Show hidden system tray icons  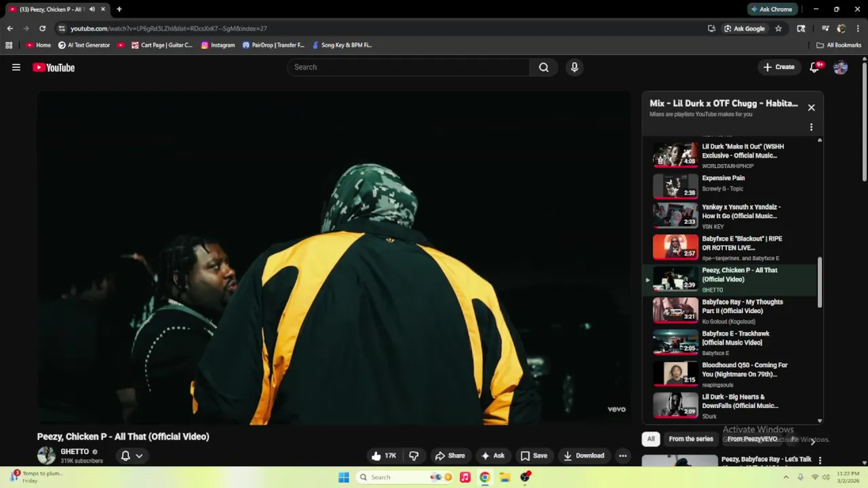786,477
